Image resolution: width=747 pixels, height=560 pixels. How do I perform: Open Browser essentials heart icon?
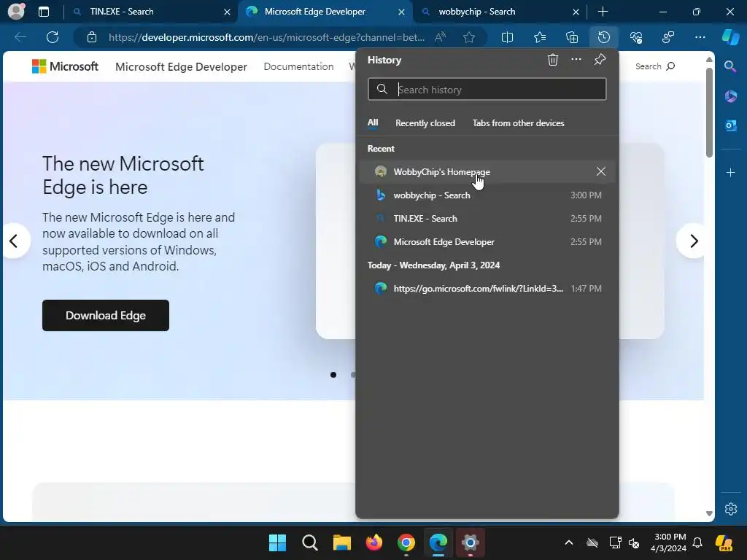[x=636, y=37]
